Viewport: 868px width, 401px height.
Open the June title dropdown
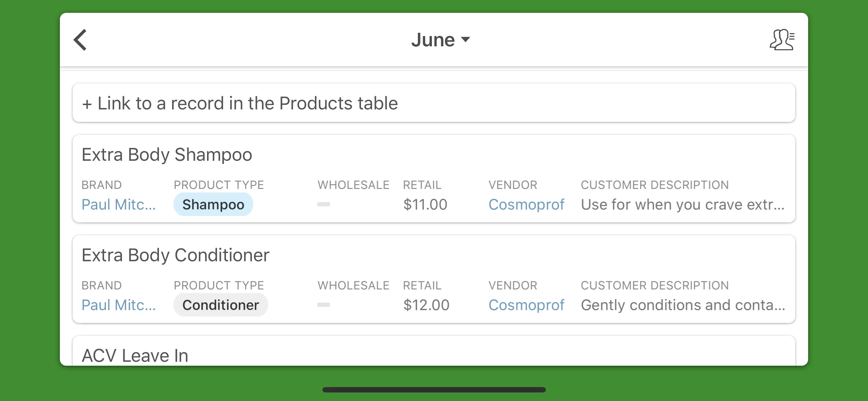click(441, 40)
